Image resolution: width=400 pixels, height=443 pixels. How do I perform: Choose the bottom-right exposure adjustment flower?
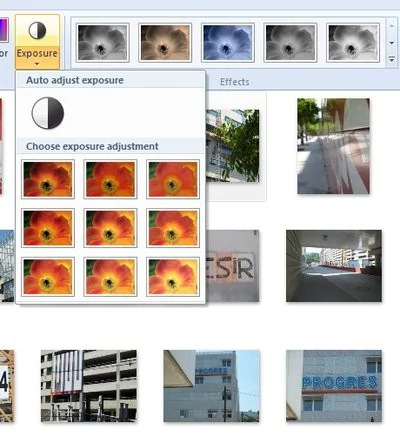(x=173, y=277)
